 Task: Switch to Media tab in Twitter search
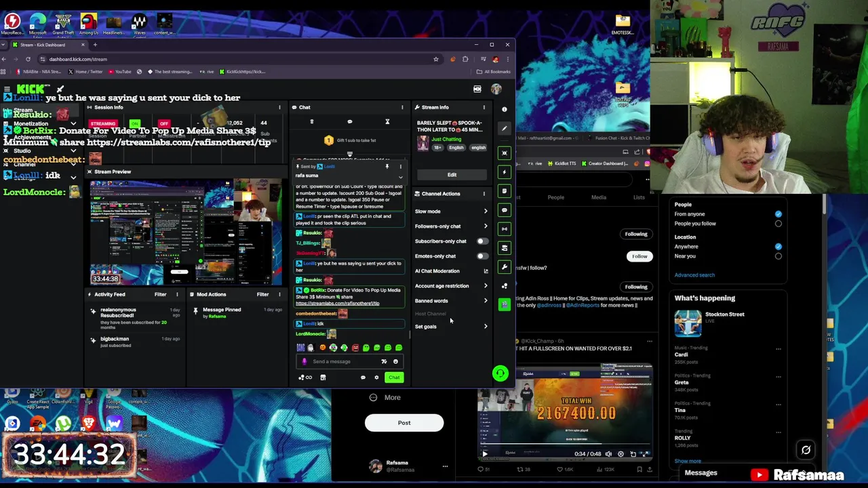(x=598, y=197)
